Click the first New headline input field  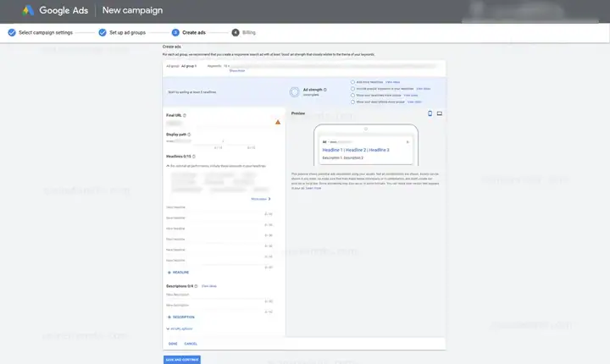click(219, 208)
